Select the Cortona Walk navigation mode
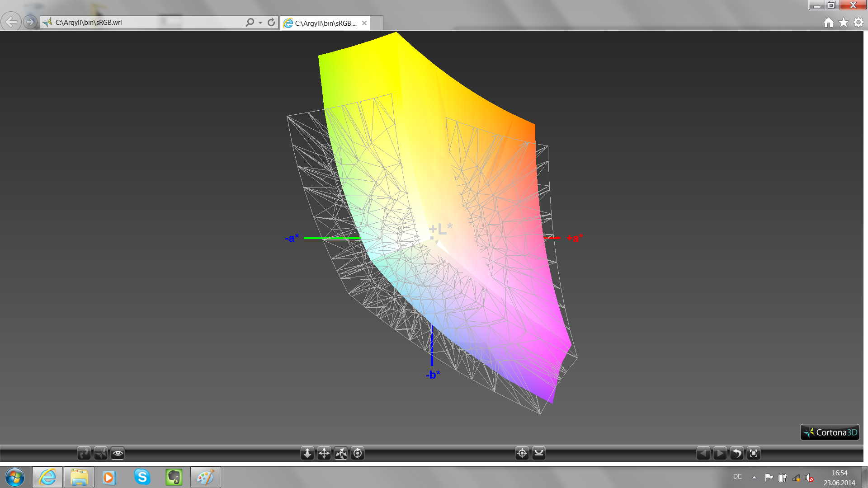The height and width of the screenshot is (488, 868). 84,453
